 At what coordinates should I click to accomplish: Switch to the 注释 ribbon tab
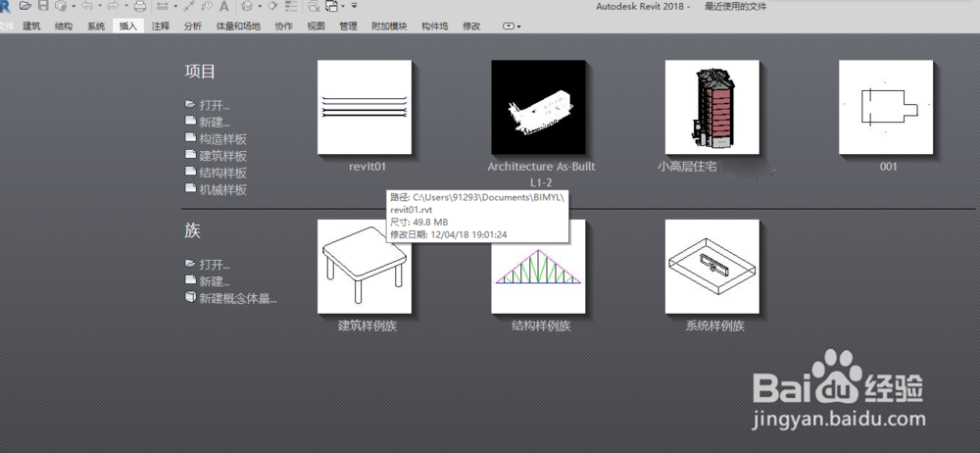161,26
